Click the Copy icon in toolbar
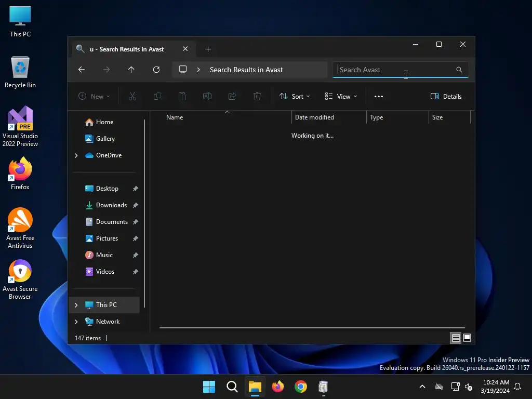Screen dimensions: 532x399 157,96
